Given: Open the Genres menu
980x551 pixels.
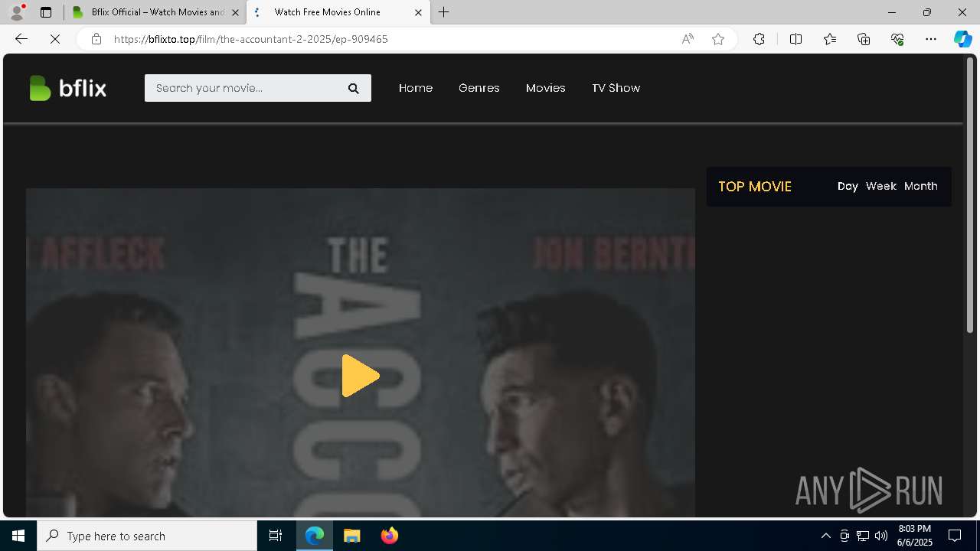Looking at the screenshot, I should (x=479, y=88).
